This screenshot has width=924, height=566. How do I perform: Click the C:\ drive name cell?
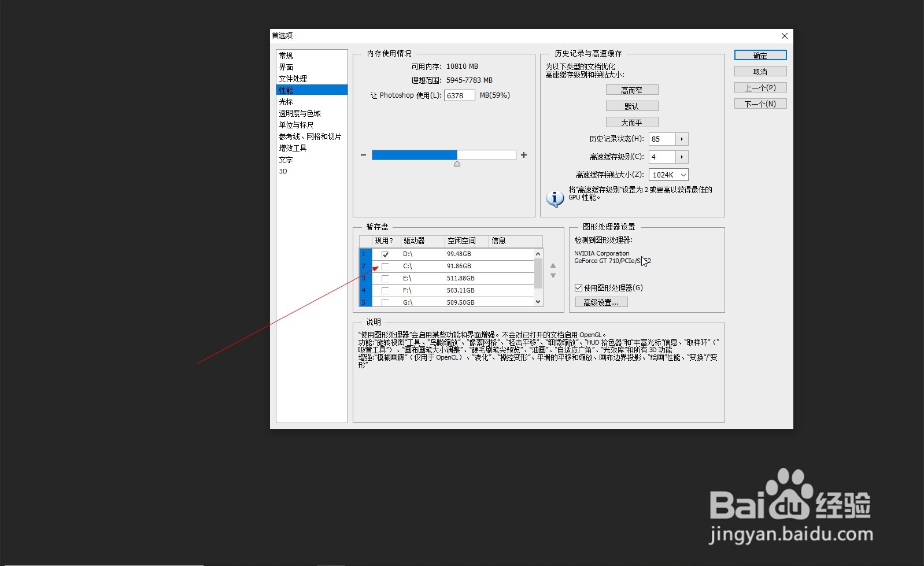(x=408, y=266)
